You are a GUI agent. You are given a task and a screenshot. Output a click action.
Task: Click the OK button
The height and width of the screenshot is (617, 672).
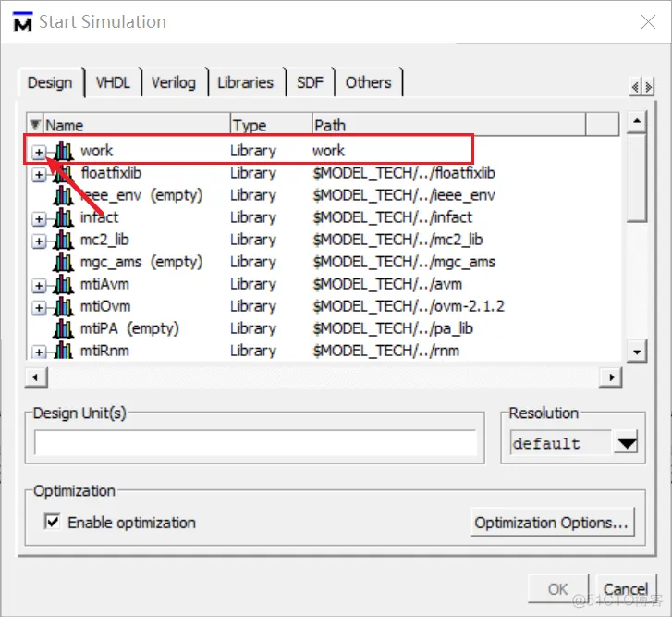coord(558,589)
